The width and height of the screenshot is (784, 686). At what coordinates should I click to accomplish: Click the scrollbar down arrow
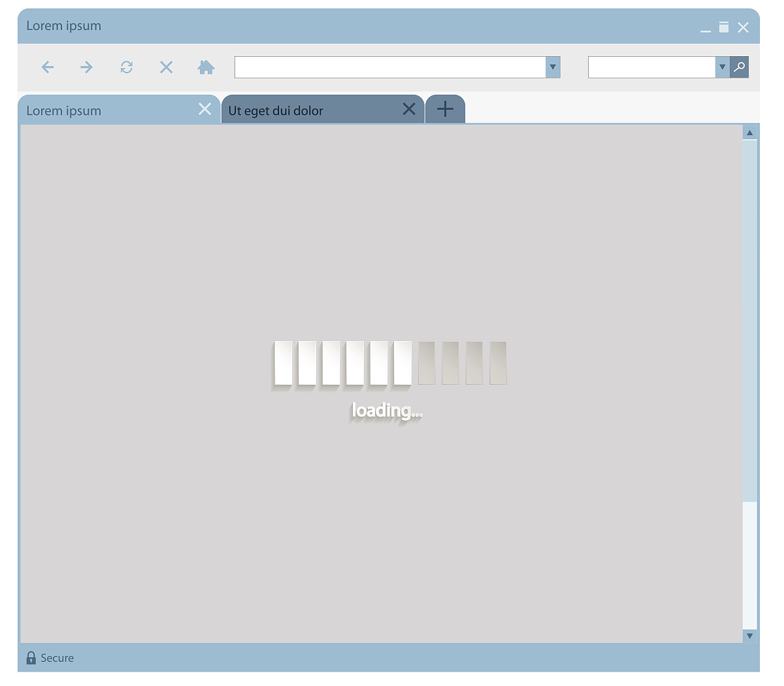[749, 636]
